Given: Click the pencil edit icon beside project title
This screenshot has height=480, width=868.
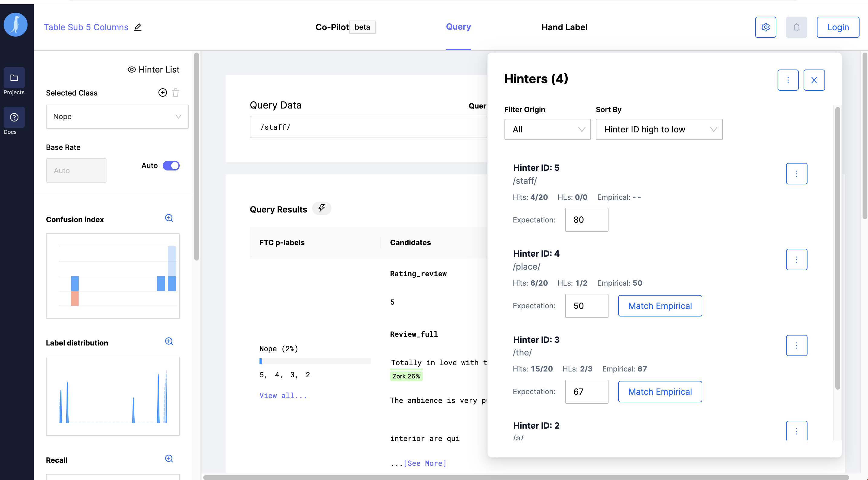Looking at the screenshot, I should [x=138, y=27].
